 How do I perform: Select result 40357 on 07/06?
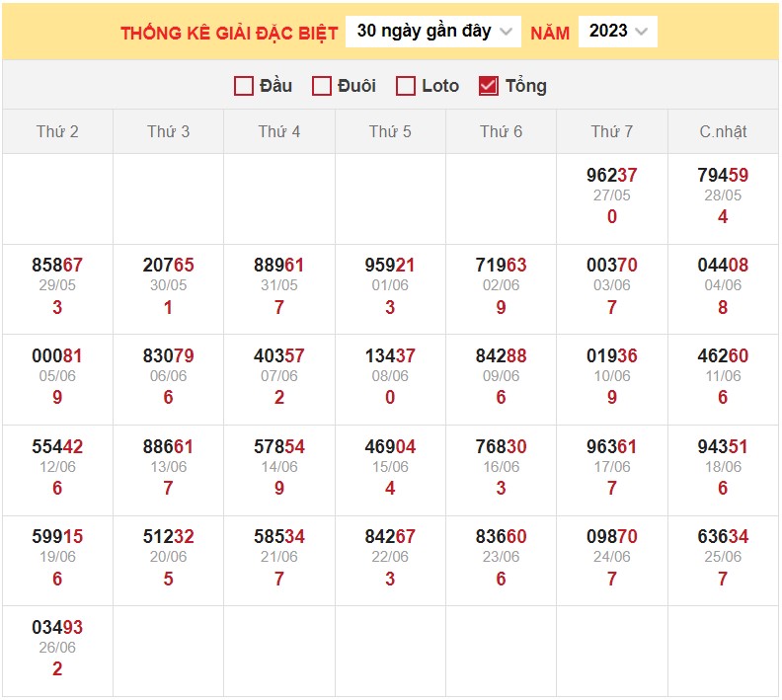pyautogui.click(x=279, y=356)
